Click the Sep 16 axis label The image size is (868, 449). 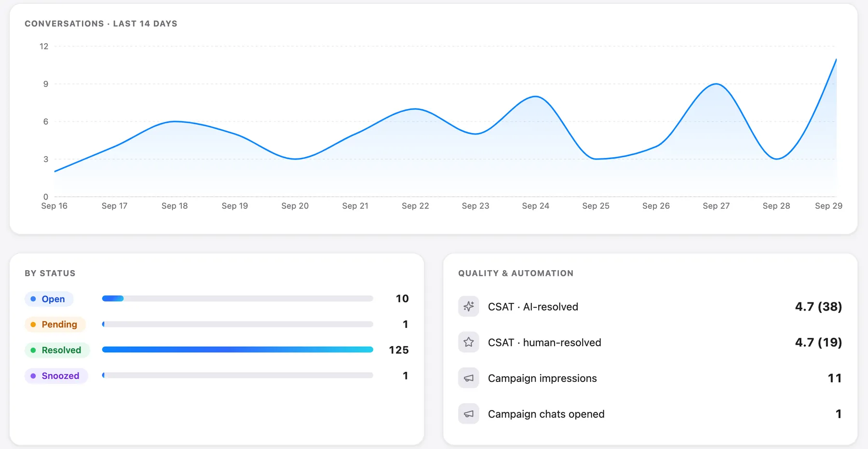point(54,206)
